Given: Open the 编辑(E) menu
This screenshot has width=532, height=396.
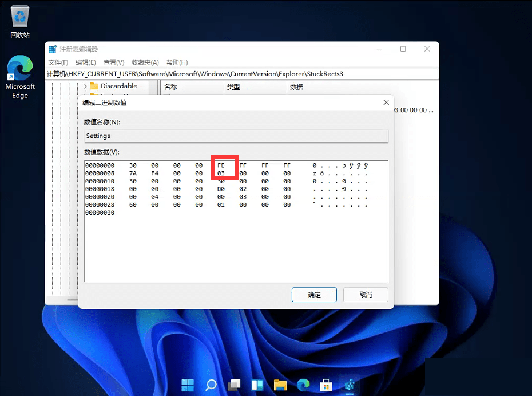Looking at the screenshot, I should 86,62.
